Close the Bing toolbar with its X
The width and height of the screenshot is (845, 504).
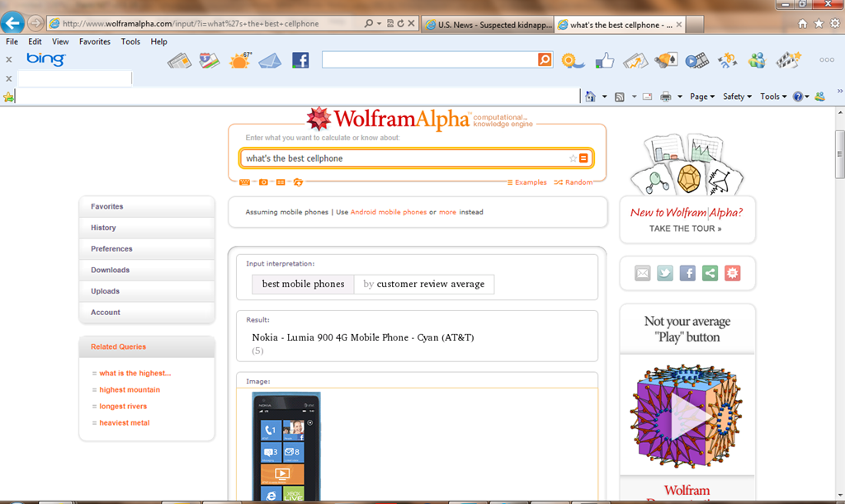(x=8, y=59)
